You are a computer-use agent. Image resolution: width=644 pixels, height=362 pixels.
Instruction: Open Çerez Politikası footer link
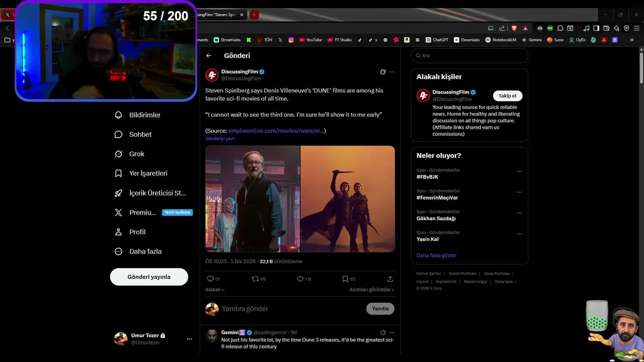point(497,274)
